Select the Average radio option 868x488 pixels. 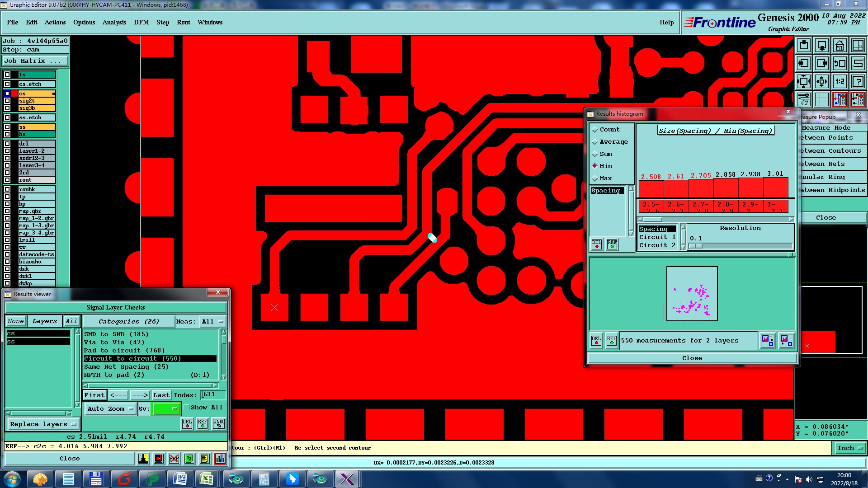(x=595, y=142)
